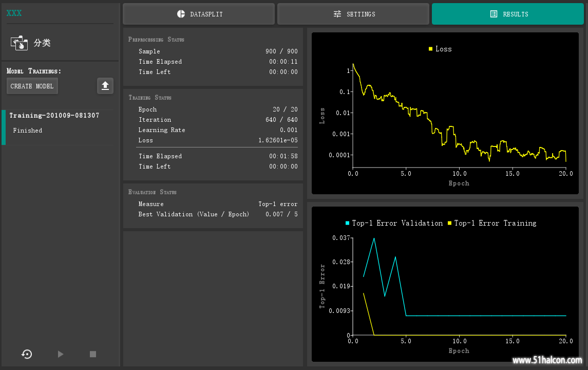Toggle the yellow Top-1 Error Training legend
588x370 pixels.
point(450,223)
